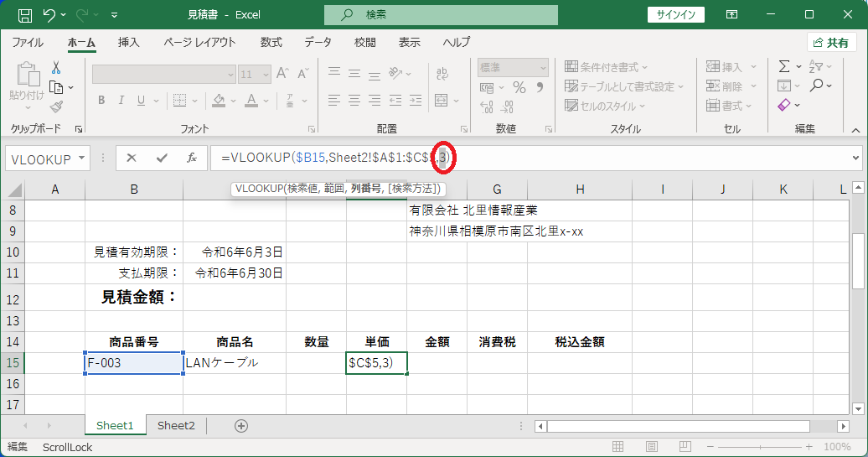Toggle Bold formatting
The height and width of the screenshot is (457, 868).
click(x=101, y=101)
